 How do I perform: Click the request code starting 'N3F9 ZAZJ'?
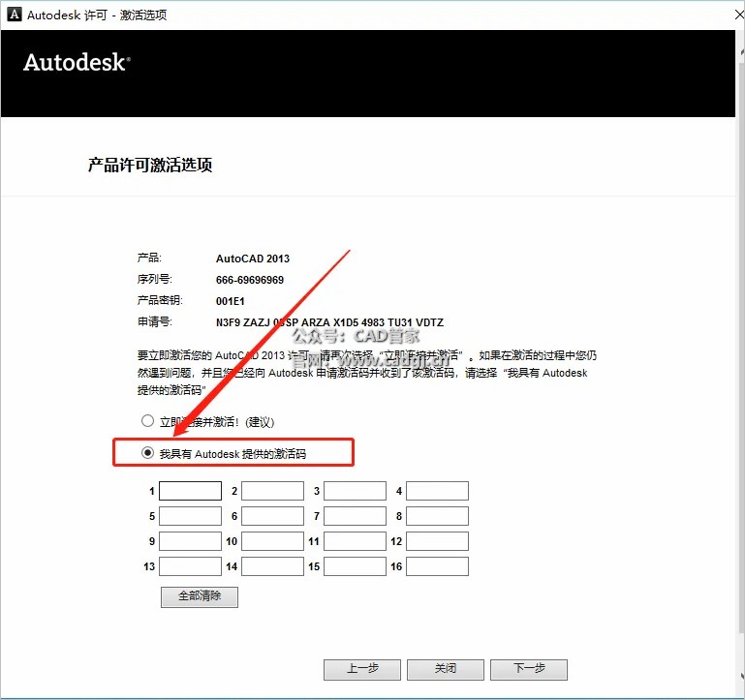point(329,322)
